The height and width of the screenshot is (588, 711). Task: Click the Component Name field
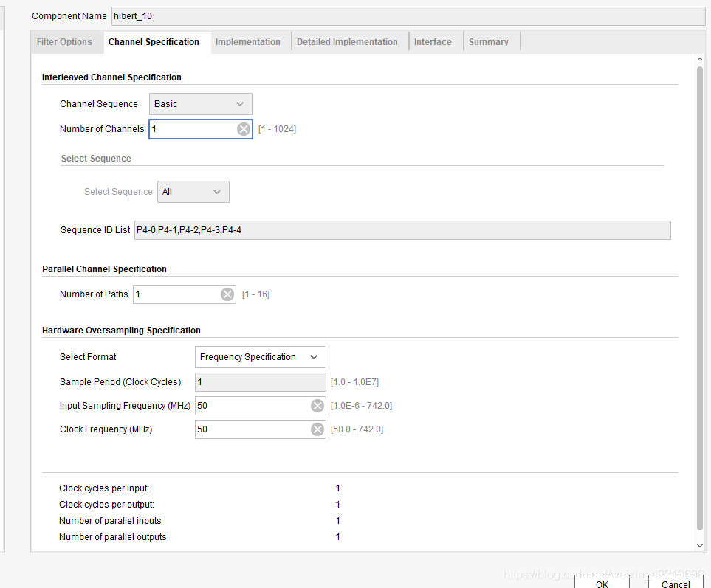[408, 16]
